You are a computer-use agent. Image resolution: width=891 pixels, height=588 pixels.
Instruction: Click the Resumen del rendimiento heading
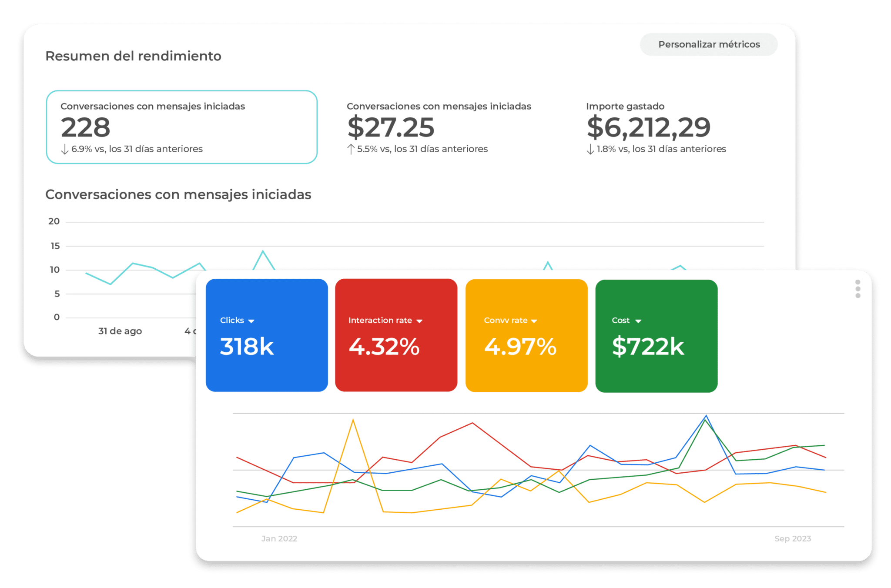tap(133, 56)
